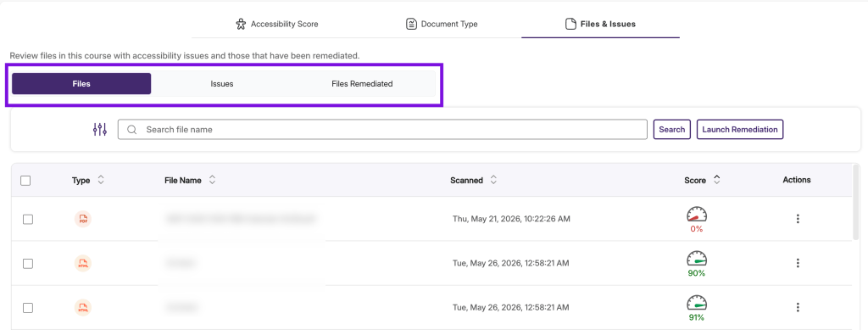Focus the Search file name field

(x=382, y=130)
